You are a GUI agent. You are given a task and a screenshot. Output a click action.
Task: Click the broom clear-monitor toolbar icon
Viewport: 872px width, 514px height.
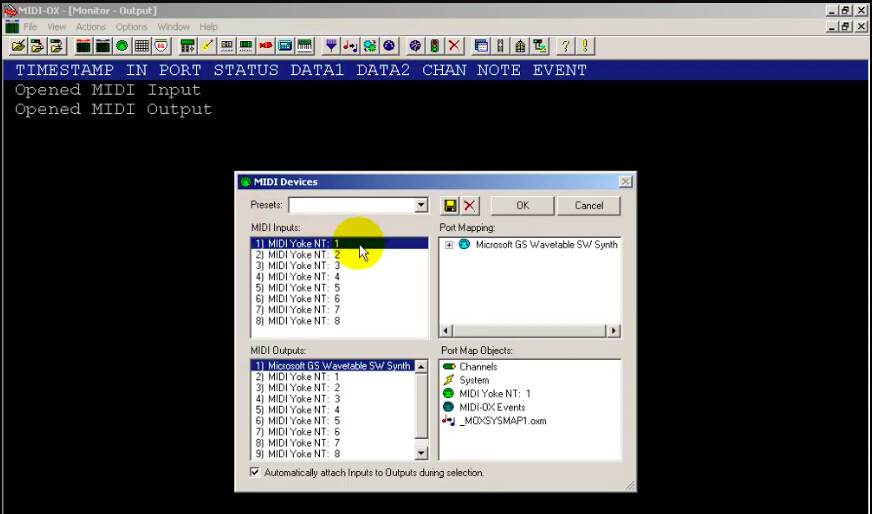(x=207, y=46)
